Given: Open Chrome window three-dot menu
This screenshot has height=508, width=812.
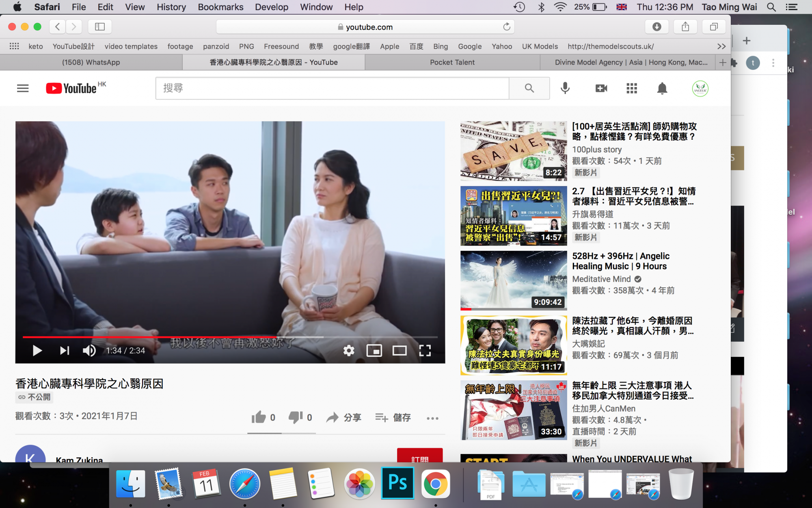Looking at the screenshot, I should pos(773,63).
